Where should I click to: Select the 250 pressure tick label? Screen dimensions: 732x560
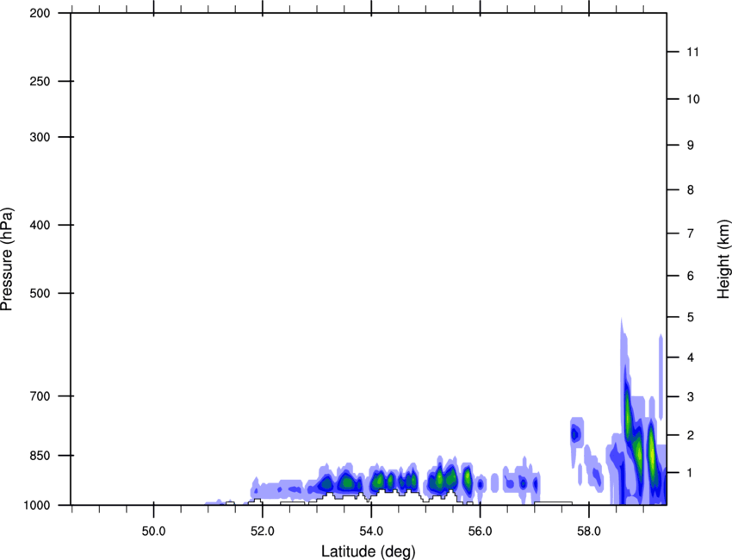(x=40, y=81)
